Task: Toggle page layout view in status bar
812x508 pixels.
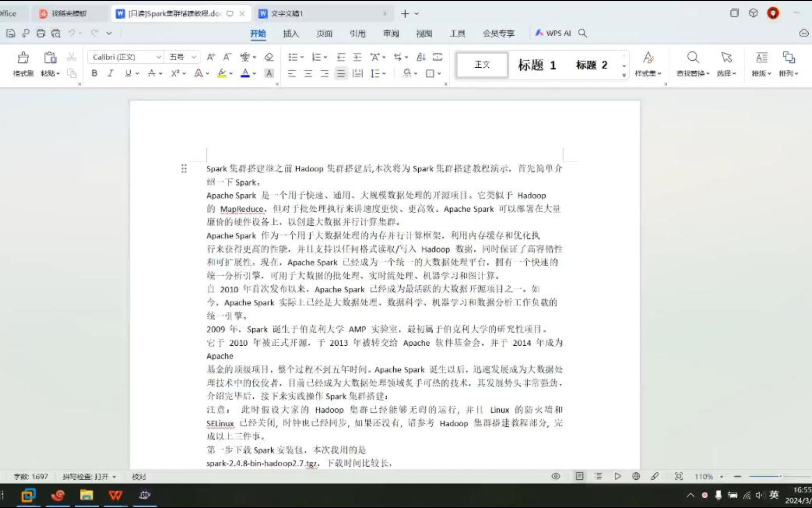Action: click(579, 476)
